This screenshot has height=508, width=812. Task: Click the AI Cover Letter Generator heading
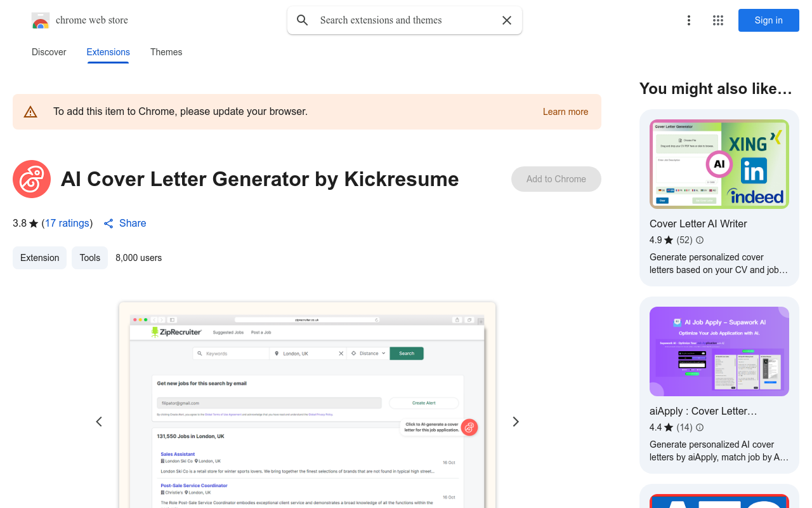pos(259,179)
